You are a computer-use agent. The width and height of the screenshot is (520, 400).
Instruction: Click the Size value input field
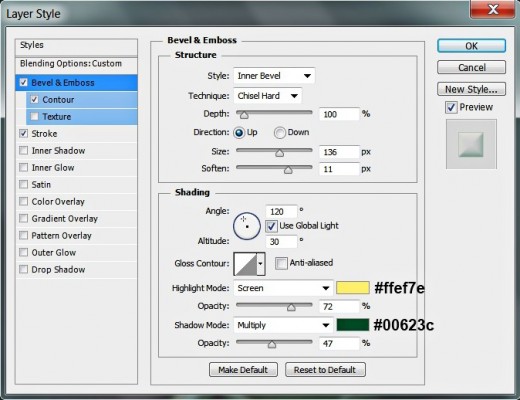(339, 152)
